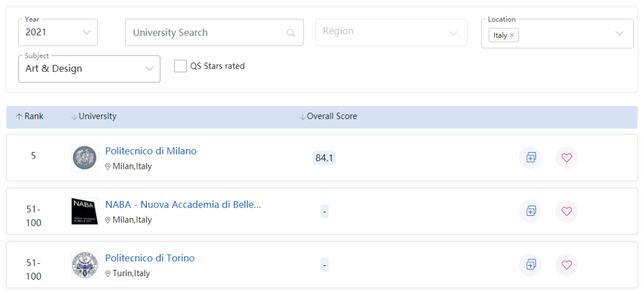Open the Location dropdown arrow

tap(620, 33)
